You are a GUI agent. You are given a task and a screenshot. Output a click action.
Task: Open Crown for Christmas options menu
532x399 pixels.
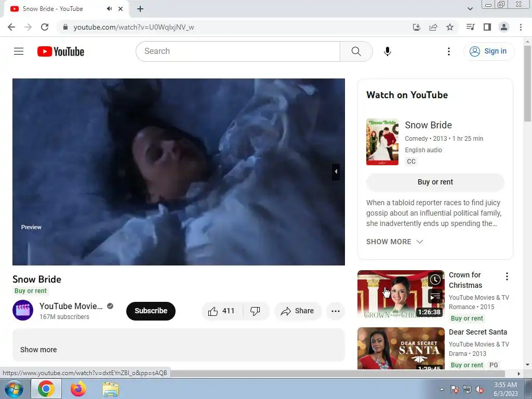pos(507,276)
